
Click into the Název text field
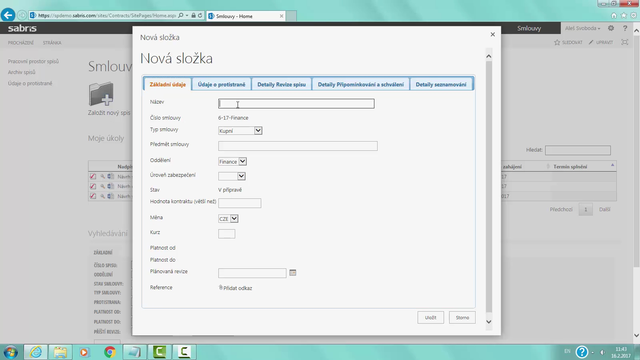point(296,104)
